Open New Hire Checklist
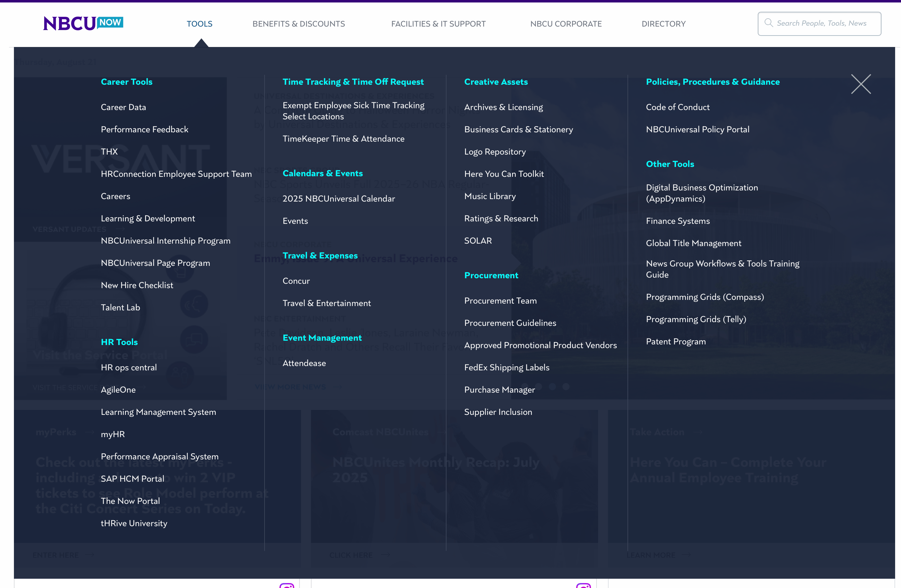901x588 pixels. pyautogui.click(x=137, y=285)
